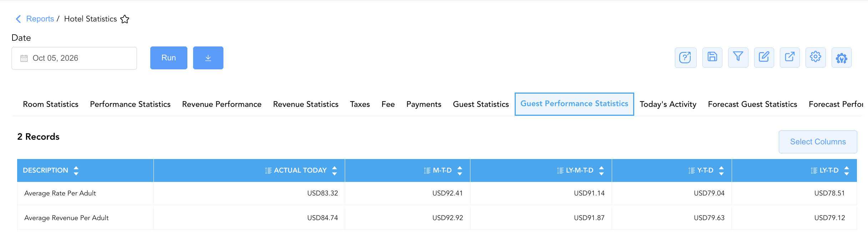Sort by the LY-T-D column arrows
This screenshot has height=238, width=868.
tap(847, 170)
